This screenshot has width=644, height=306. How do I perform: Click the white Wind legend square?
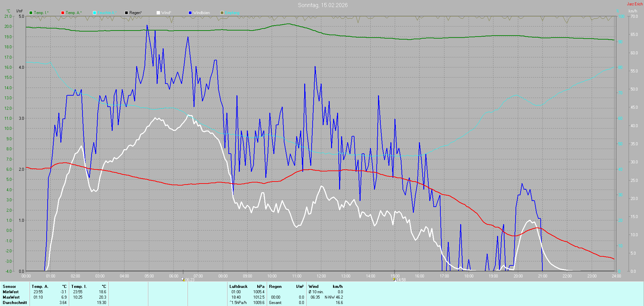point(158,13)
